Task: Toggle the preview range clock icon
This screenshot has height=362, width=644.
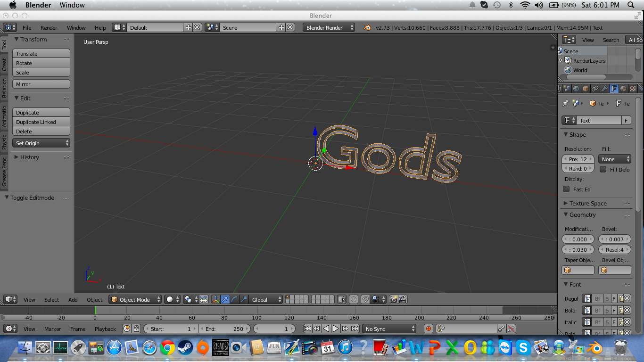Action: pos(127,329)
